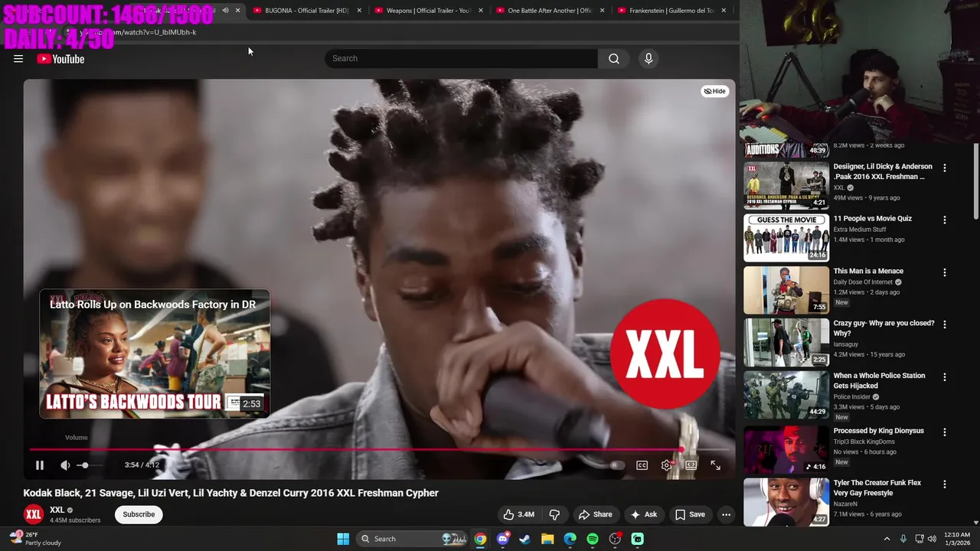Focus the YouTube search input field
This screenshot has width=980, height=551.
[x=462, y=59]
